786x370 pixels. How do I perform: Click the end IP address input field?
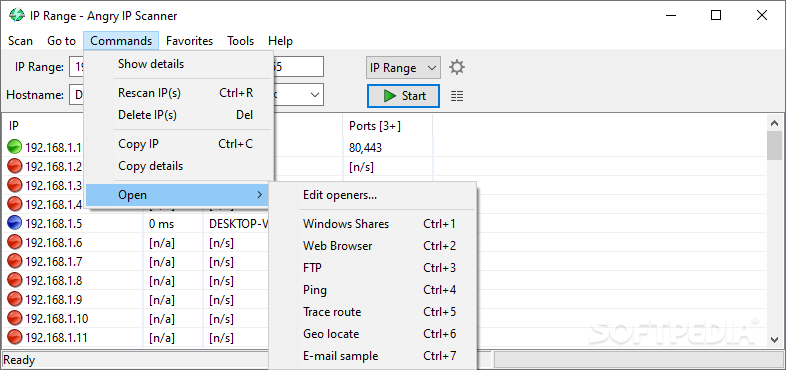298,67
